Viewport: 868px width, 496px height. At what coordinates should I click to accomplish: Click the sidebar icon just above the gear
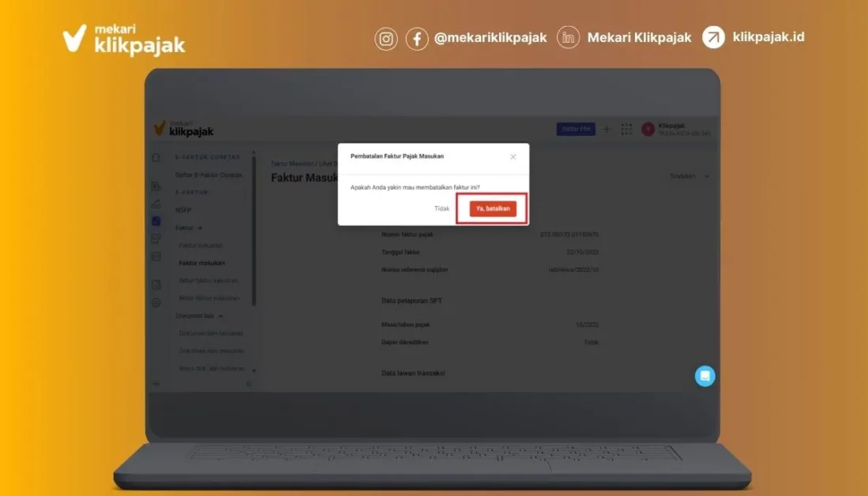coord(156,285)
